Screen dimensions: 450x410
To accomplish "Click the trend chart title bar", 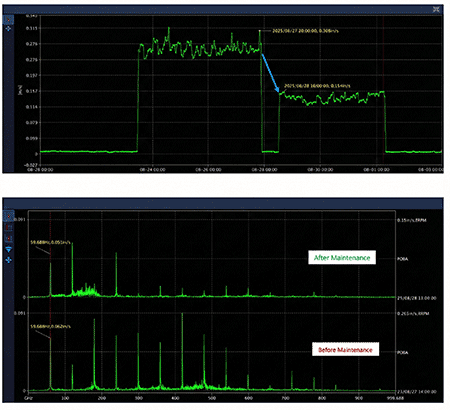I will click(223, 9).
